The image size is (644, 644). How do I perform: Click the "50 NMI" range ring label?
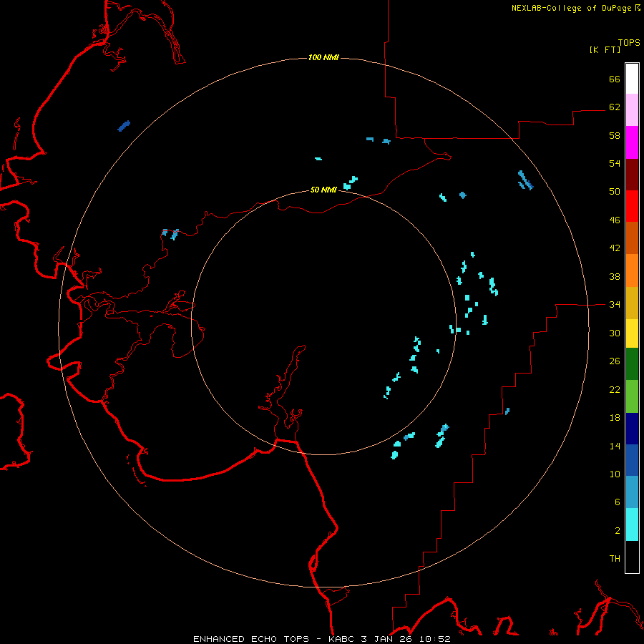pos(323,190)
